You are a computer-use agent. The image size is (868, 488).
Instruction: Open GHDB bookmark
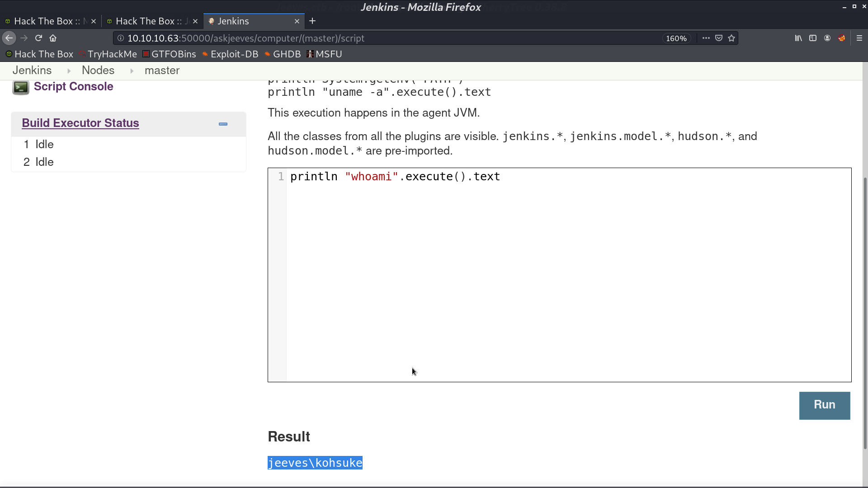283,54
